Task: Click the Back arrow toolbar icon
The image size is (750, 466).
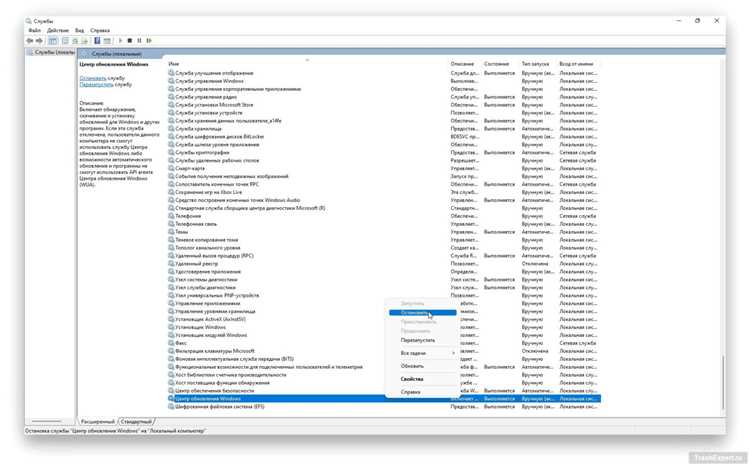Action: (30, 41)
